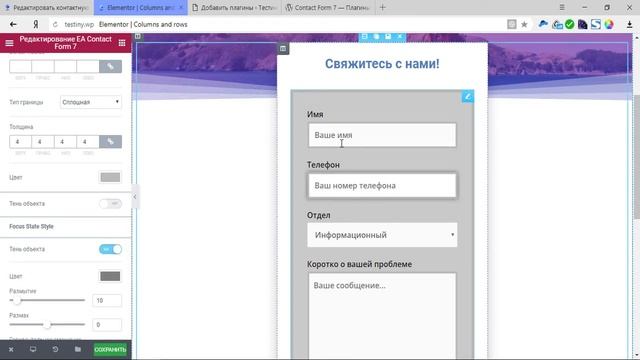The height and width of the screenshot is (360, 640).
Task: Click the section edit handle icon in blue bar
Action: pos(364,37)
